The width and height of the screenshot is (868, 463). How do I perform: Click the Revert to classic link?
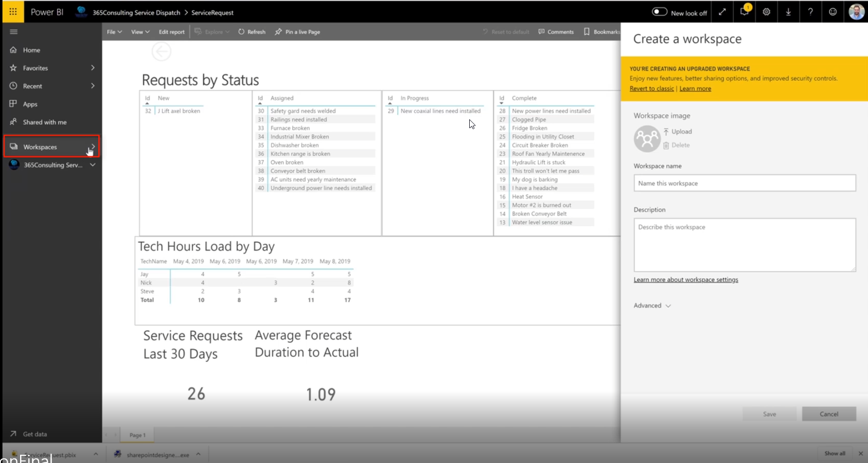[651, 88]
